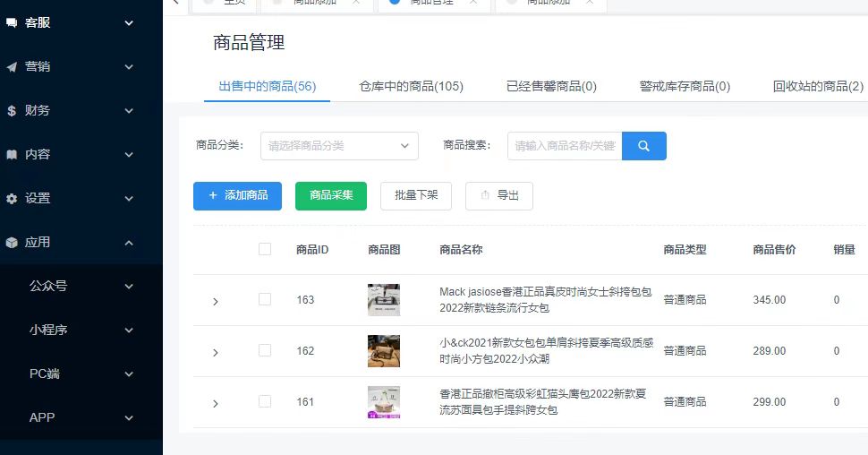Click the 批量下架 button
Image resolution: width=868 pixels, height=455 pixels.
pos(416,195)
